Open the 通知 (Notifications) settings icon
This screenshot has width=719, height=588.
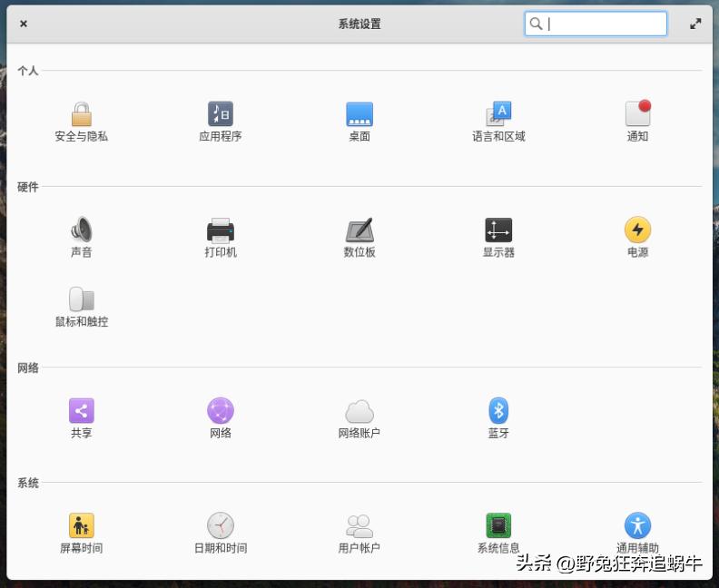638,113
